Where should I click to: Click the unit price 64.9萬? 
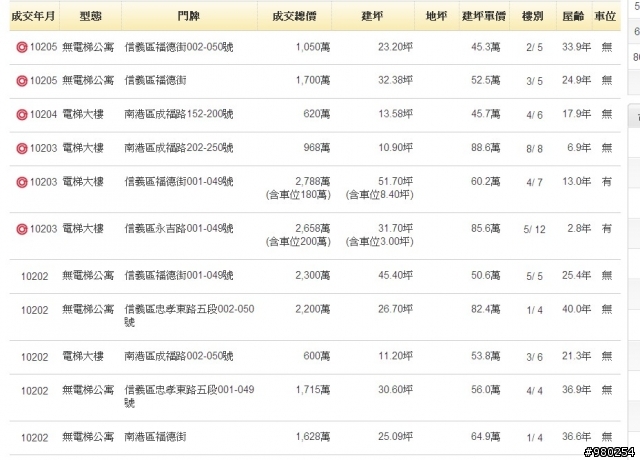[x=485, y=437]
